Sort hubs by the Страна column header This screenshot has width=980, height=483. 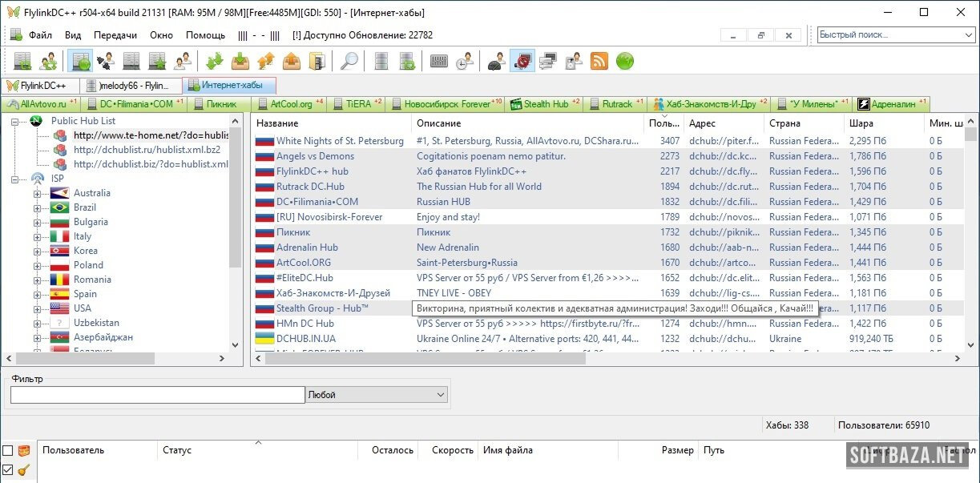coord(805,123)
